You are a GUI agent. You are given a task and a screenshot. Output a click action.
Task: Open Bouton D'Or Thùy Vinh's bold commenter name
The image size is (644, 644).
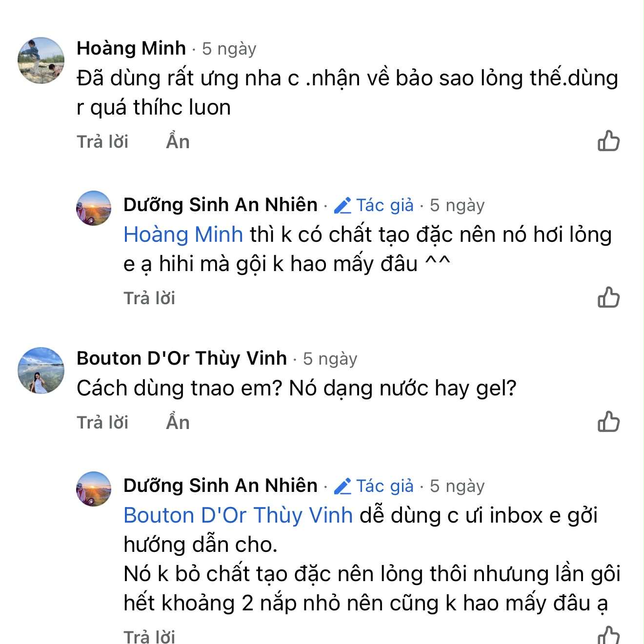[181, 358]
